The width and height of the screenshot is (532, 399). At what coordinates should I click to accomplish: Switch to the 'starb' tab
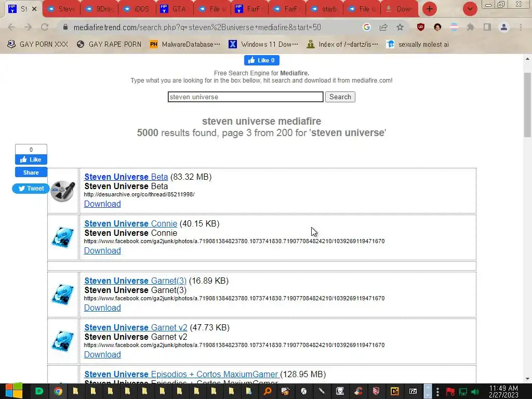325,9
